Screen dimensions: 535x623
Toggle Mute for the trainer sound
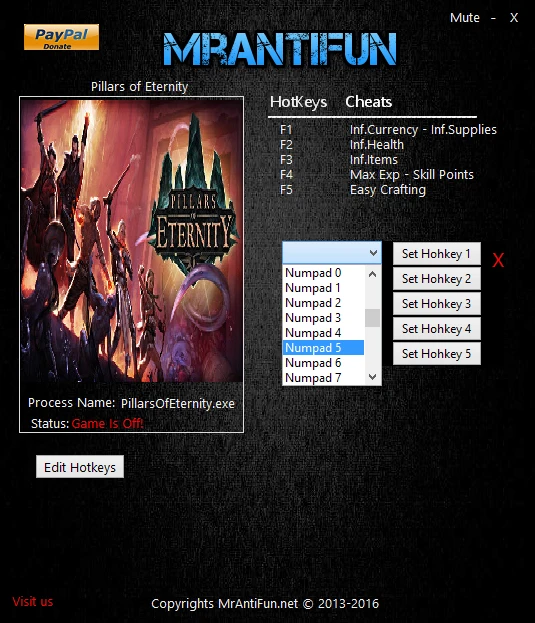[x=464, y=18]
